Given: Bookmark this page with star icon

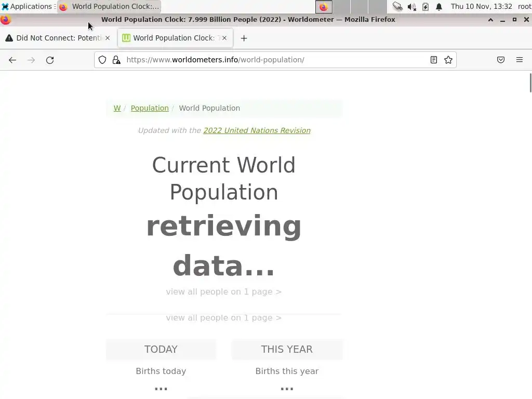Looking at the screenshot, I should click(448, 60).
